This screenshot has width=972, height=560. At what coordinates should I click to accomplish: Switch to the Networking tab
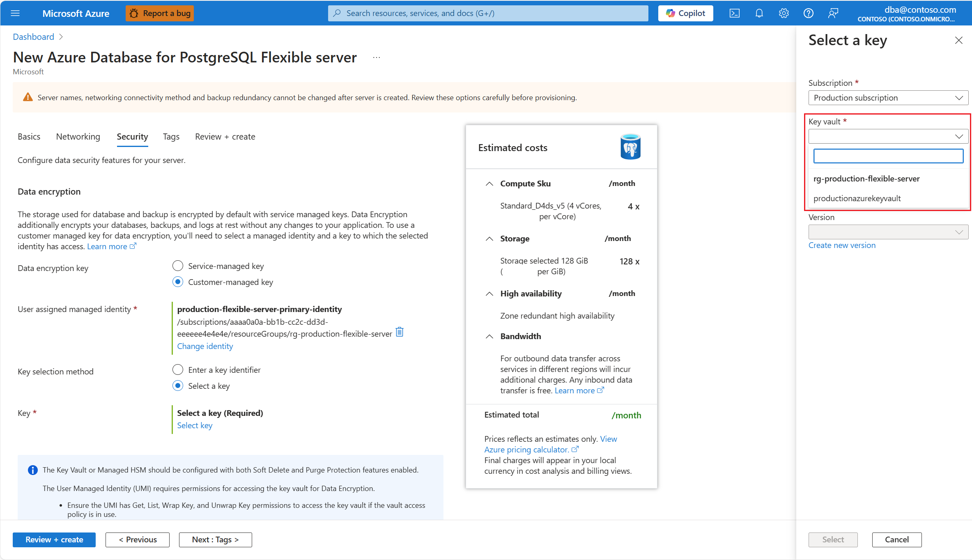[x=78, y=137]
